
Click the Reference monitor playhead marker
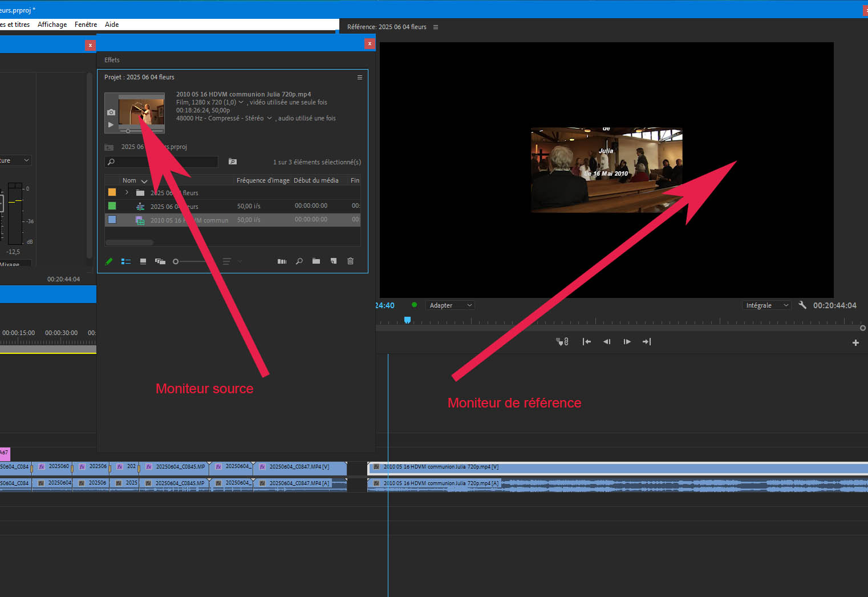click(407, 320)
